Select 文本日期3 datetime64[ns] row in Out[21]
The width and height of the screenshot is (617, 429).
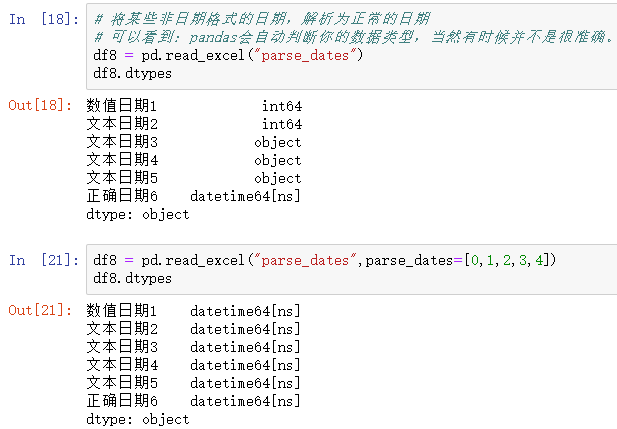click(194, 347)
